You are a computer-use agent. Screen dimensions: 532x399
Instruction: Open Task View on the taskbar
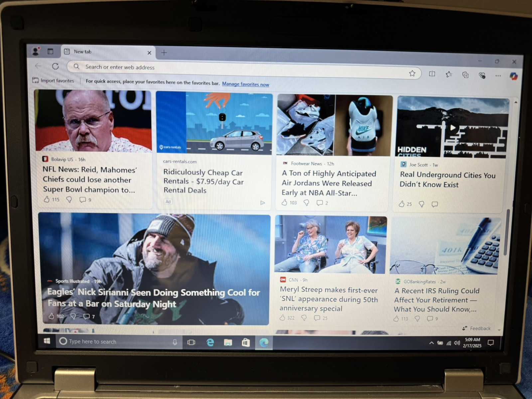[x=191, y=342]
